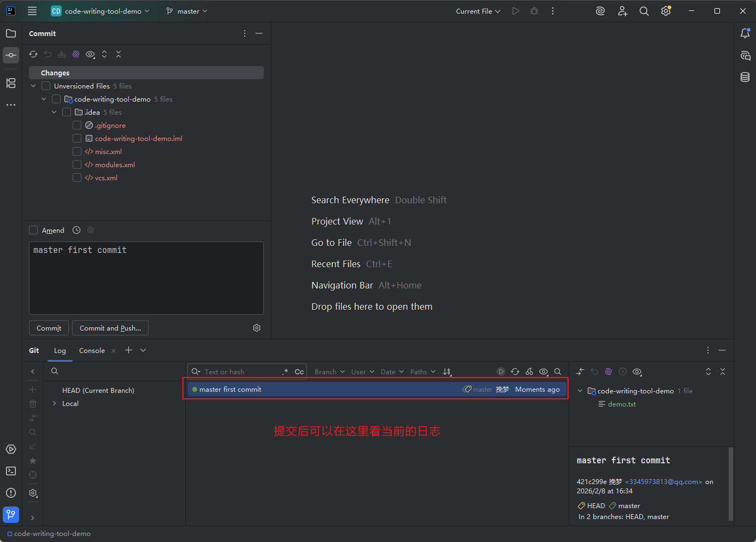The width and height of the screenshot is (756, 542).
Task: Click the Commit button
Action: tap(49, 328)
